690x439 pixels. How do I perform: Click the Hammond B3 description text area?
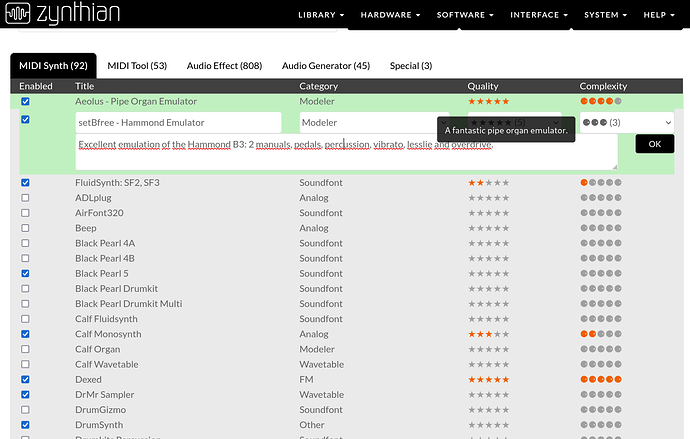(347, 152)
